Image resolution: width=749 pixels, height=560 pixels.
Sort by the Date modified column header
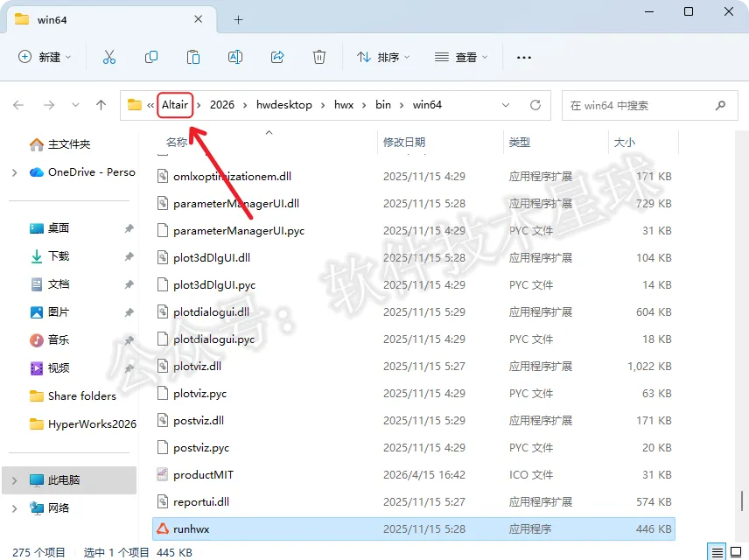(x=404, y=142)
